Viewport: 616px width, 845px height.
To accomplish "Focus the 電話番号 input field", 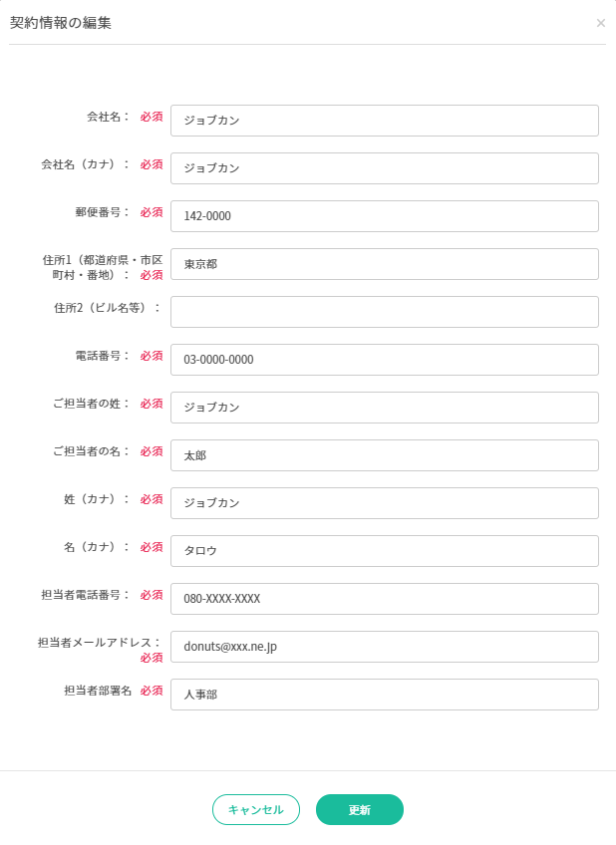I will tap(384, 360).
